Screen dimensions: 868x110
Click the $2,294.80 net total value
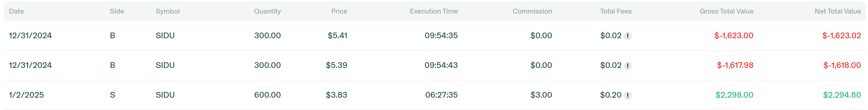tap(842, 95)
